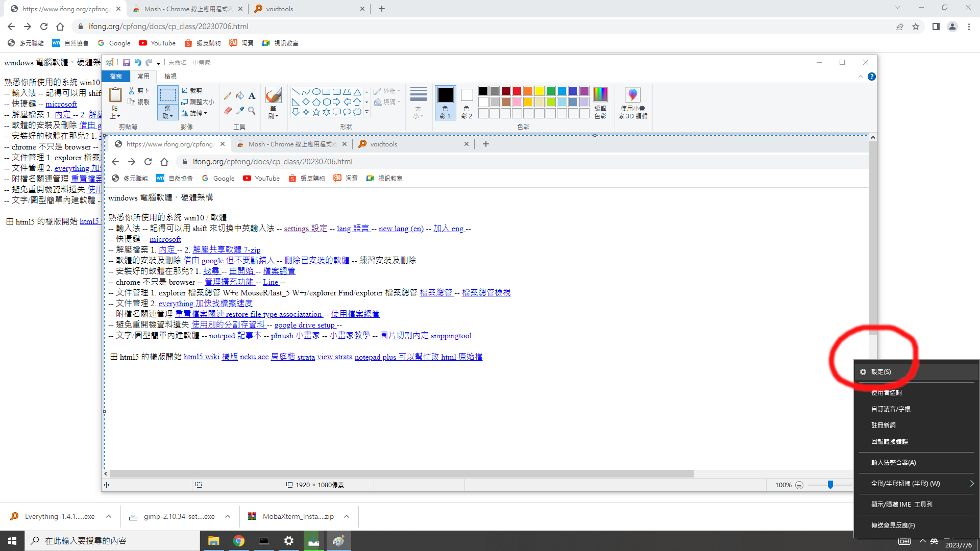Viewport: 980px width, 551px height.
Task: Click the Resize button in Image group
Action: (x=198, y=102)
